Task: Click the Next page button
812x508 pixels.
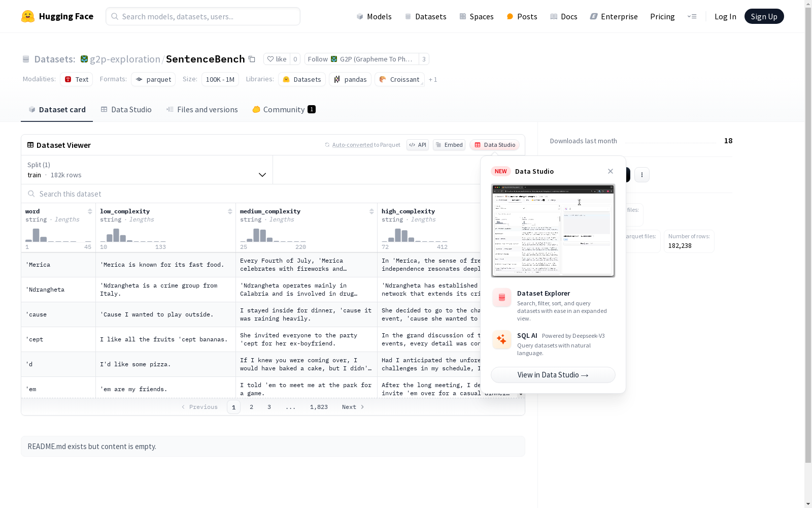Action: click(353, 407)
